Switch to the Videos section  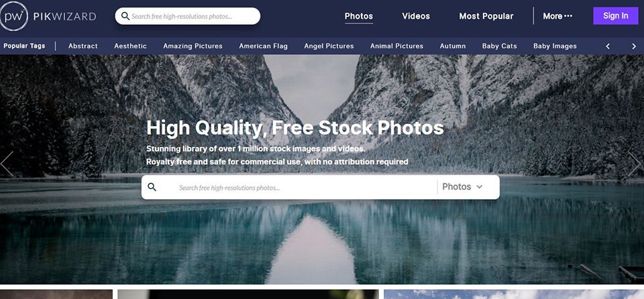point(416,16)
